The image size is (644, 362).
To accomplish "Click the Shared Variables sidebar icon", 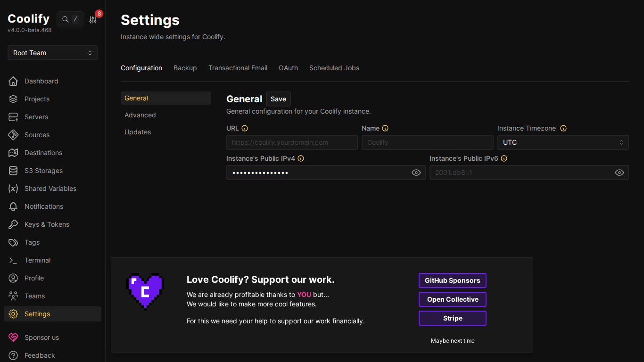I will (14, 189).
